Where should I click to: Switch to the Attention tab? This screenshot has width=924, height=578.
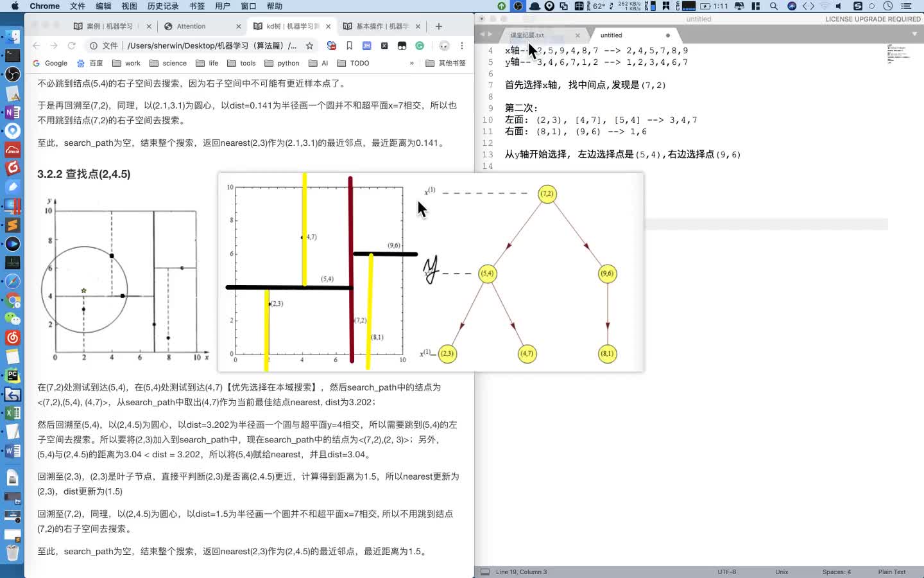tap(202, 26)
